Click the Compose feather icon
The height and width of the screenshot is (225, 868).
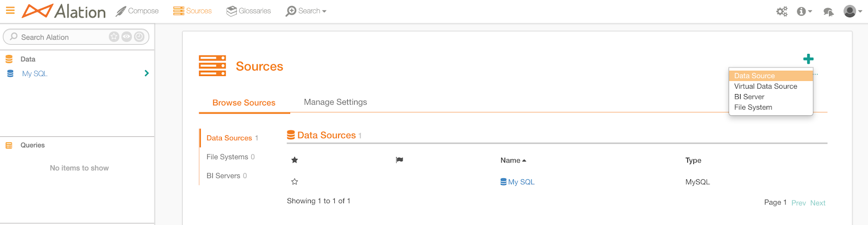pos(120,11)
